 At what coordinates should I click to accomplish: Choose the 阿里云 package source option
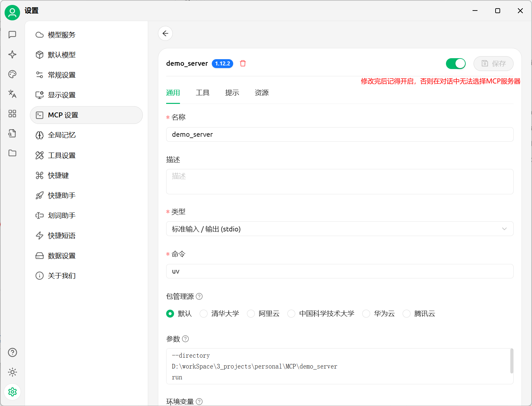click(x=251, y=314)
